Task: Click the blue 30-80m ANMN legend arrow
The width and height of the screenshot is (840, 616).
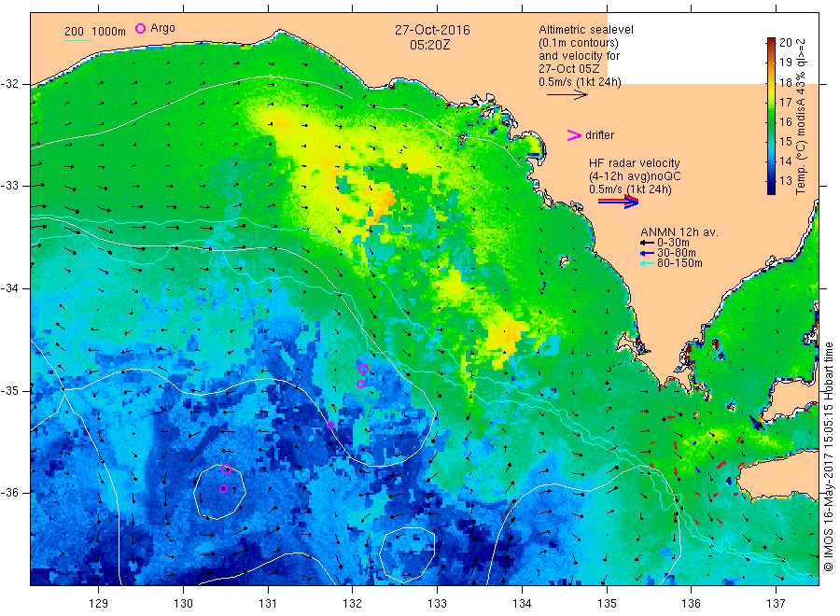Action: (647, 253)
